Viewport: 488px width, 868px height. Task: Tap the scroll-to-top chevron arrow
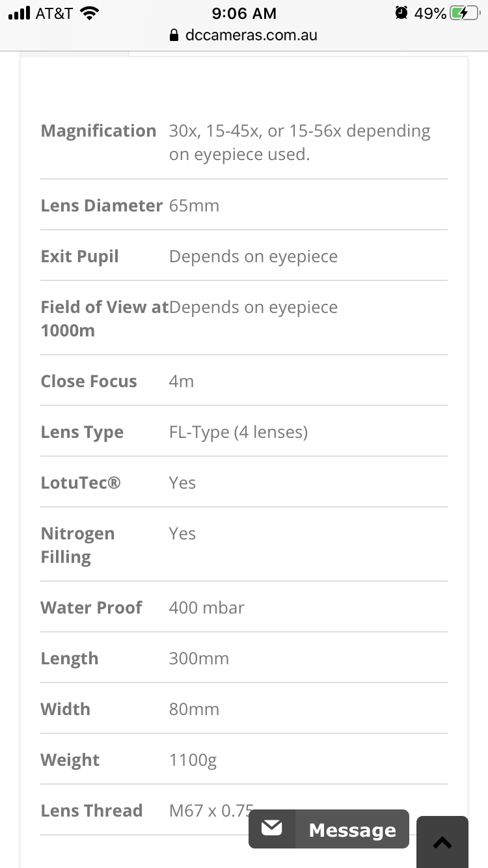pyautogui.click(x=442, y=843)
